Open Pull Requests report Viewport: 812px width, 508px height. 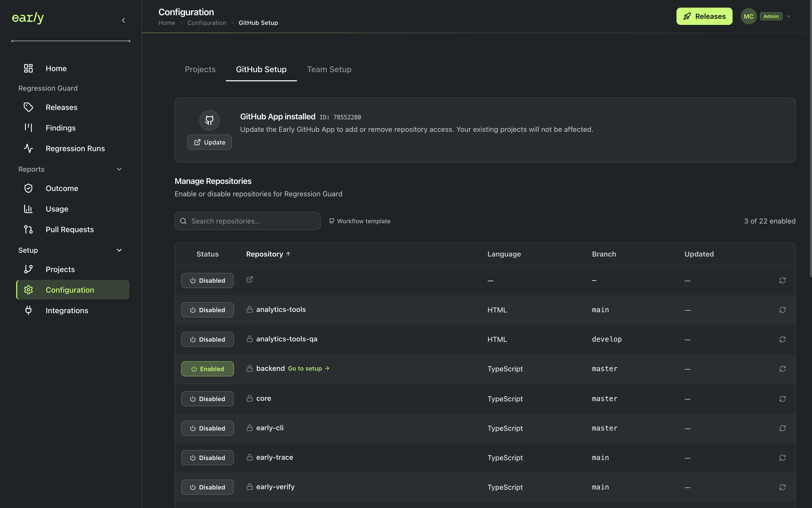tap(73, 229)
